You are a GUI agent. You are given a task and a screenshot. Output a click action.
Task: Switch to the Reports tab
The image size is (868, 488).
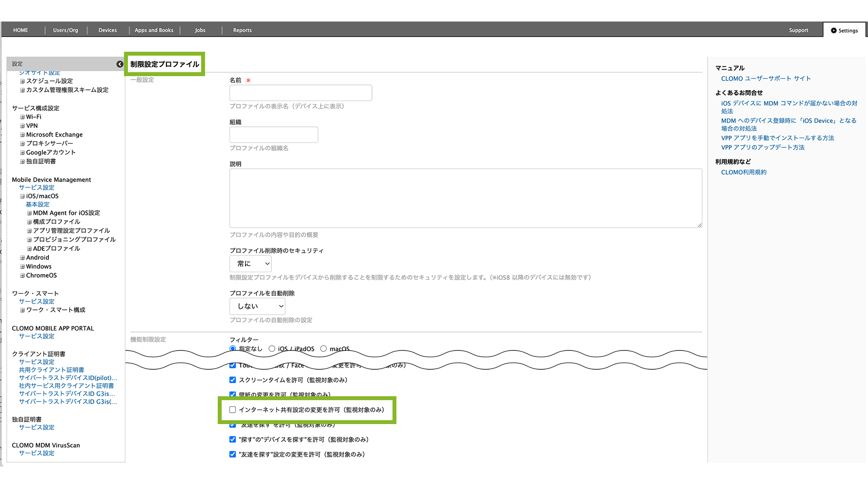[242, 30]
